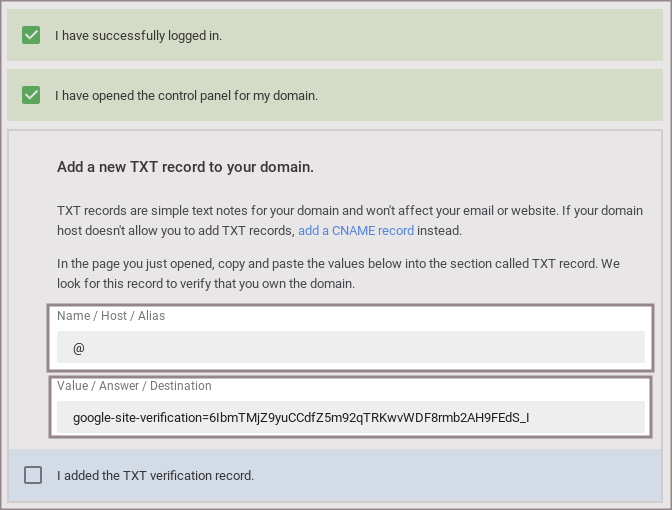Click the Name / Host / Alias value field
The width and height of the screenshot is (672, 510).
(x=350, y=347)
